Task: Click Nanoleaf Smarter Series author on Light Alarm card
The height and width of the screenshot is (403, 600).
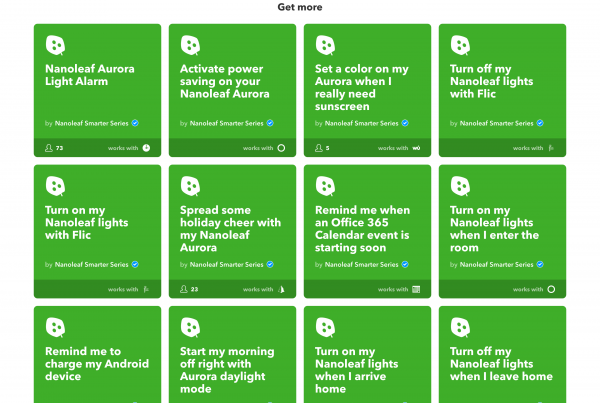Action: click(x=91, y=123)
